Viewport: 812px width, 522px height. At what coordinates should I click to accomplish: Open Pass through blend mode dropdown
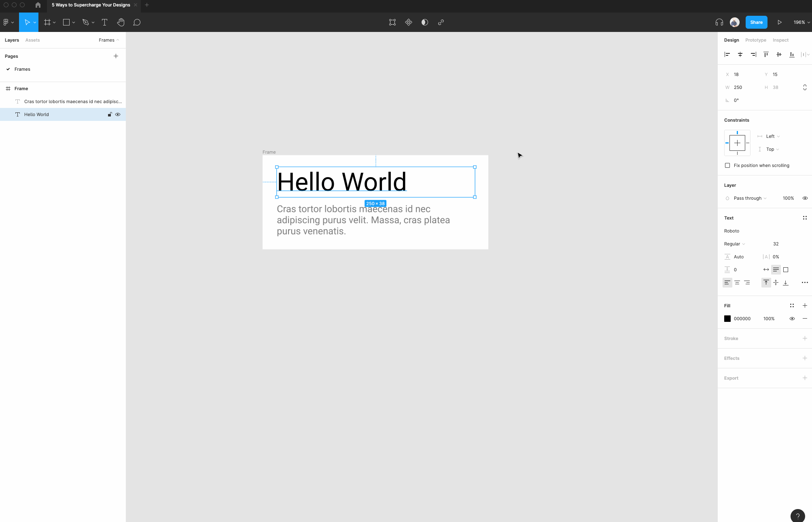750,198
